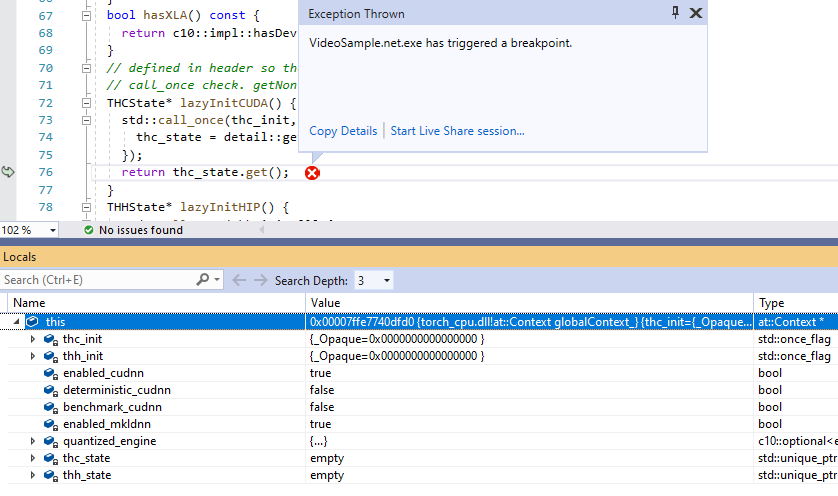Click 'at::Context *' type cell of this
838x496 pixels.
791,322
